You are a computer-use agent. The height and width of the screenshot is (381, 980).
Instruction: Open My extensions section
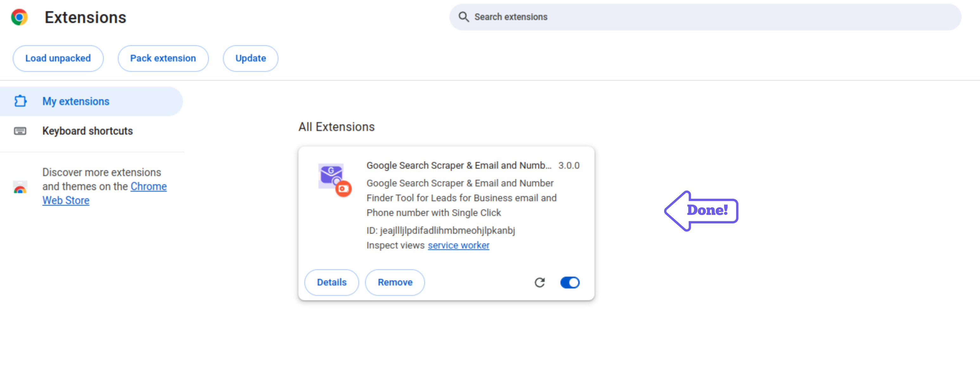pos(91,101)
